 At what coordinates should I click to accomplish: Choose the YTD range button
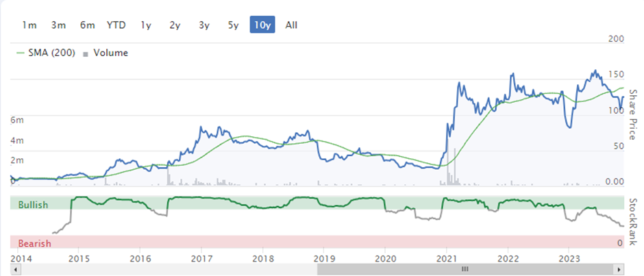coord(116,25)
